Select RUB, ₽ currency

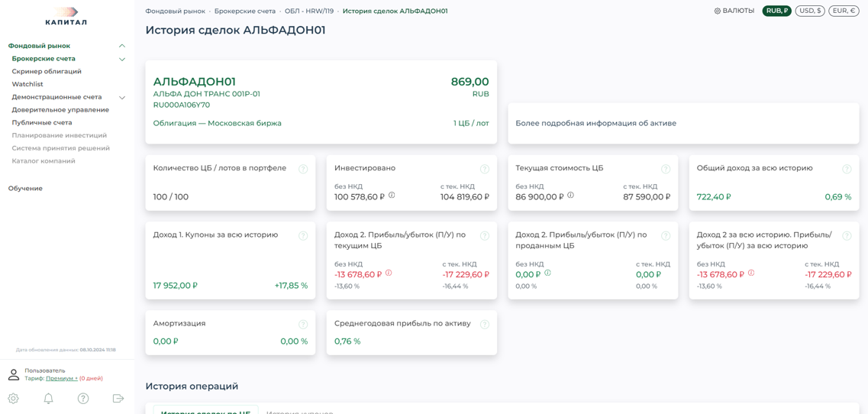click(x=777, y=11)
